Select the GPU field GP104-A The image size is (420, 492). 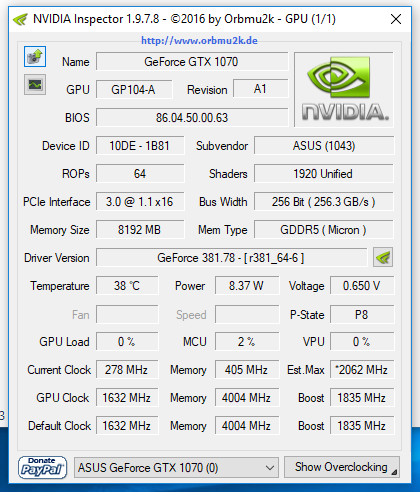[x=134, y=90]
